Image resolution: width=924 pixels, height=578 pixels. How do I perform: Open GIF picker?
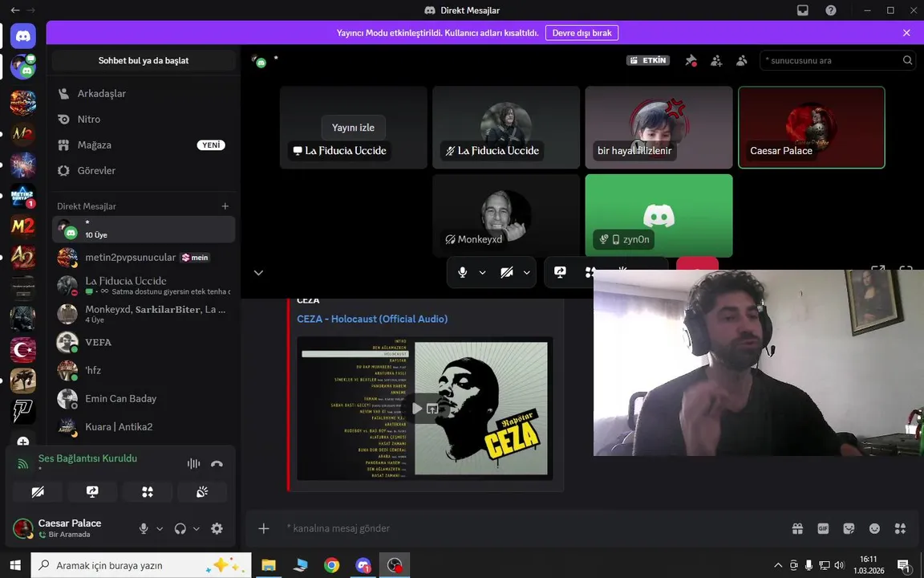point(823,528)
